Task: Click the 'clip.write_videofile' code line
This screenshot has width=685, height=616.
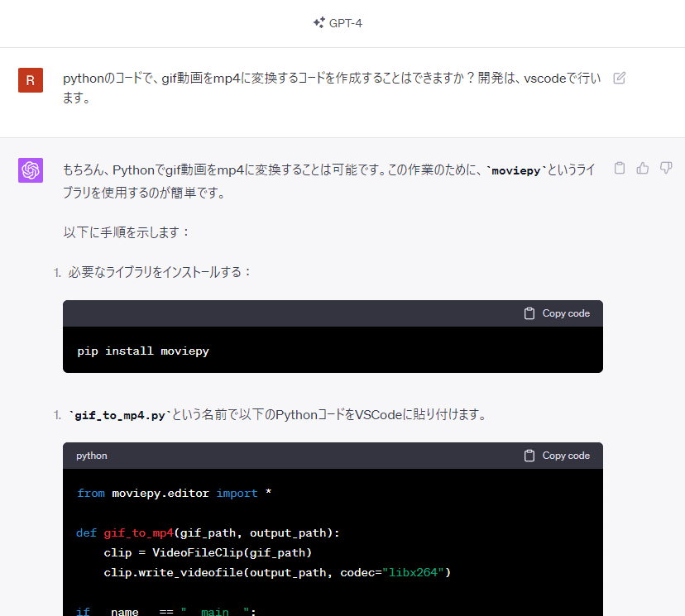Action: pos(277,572)
